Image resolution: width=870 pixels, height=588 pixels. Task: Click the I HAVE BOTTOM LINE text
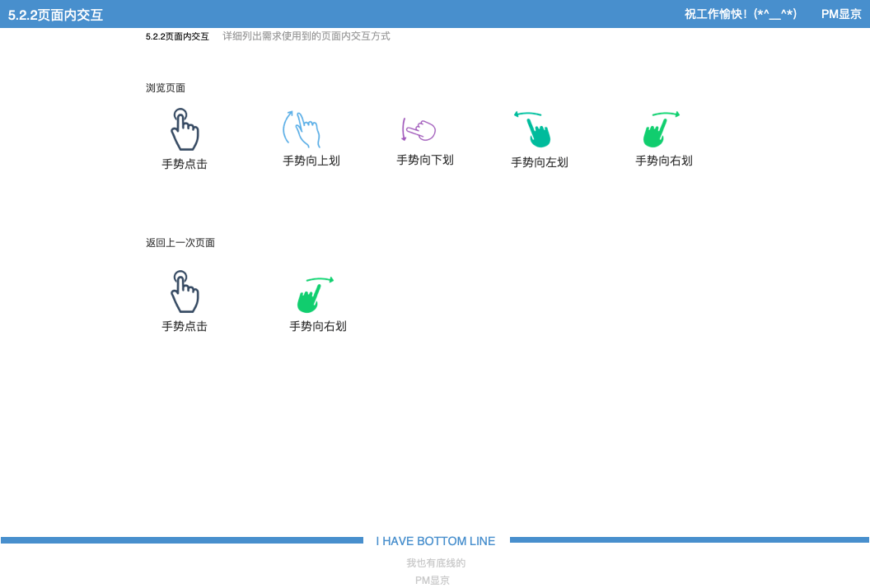(x=436, y=541)
